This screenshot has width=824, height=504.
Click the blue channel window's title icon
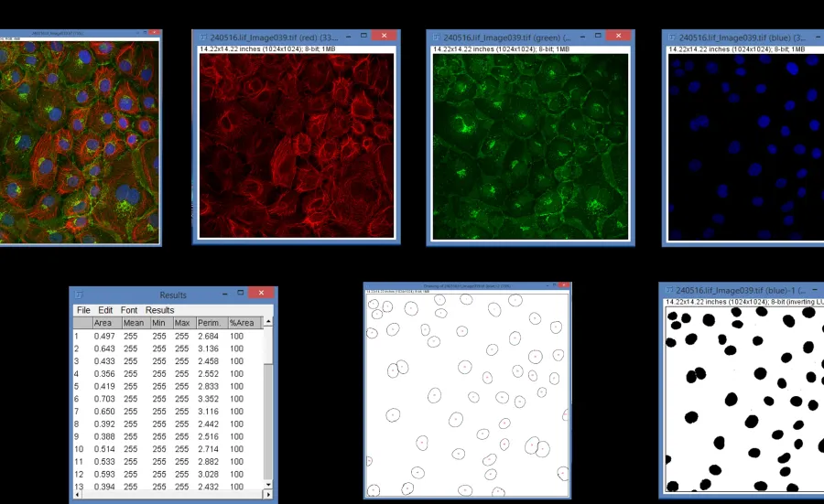click(671, 38)
